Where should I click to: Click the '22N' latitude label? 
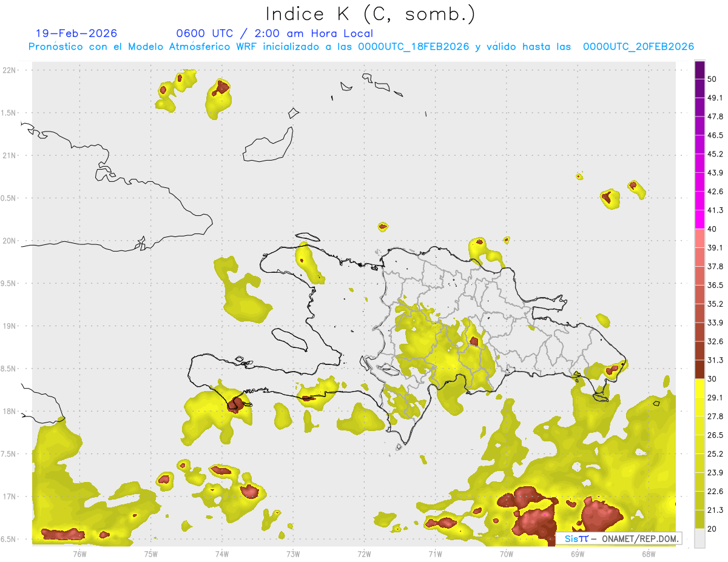pos(9,70)
